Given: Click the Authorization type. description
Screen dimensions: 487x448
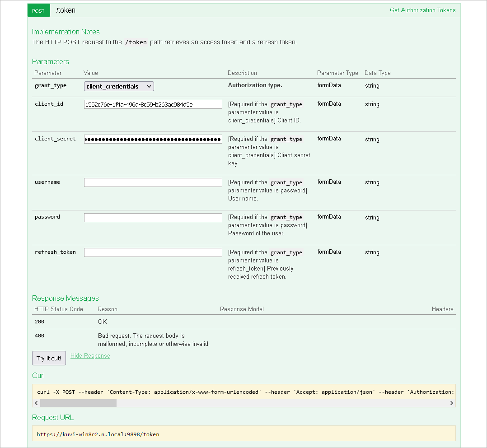Looking at the screenshot, I should [x=255, y=85].
